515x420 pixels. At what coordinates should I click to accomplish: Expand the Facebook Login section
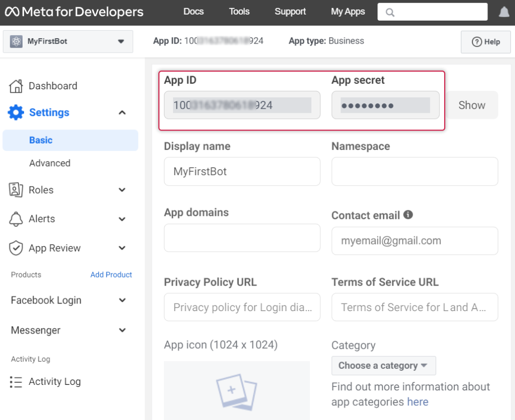click(122, 301)
